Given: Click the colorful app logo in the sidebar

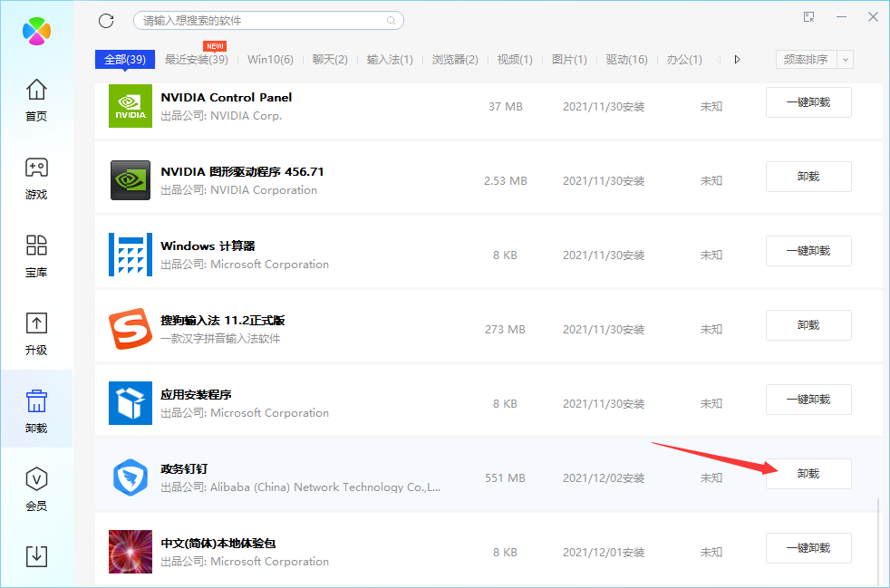Looking at the screenshot, I should [x=37, y=31].
